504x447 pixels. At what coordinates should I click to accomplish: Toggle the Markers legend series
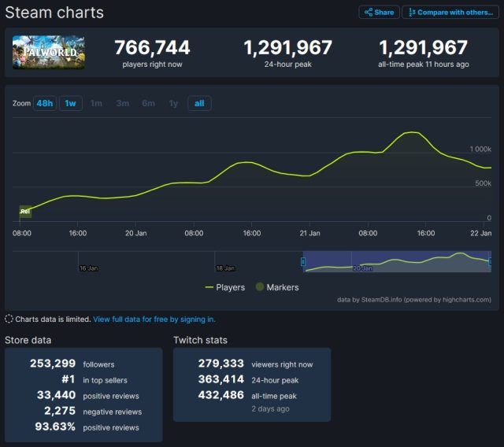277,287
